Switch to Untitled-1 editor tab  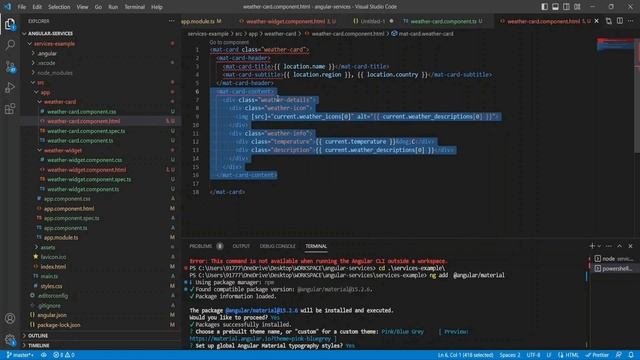[373, 21]
